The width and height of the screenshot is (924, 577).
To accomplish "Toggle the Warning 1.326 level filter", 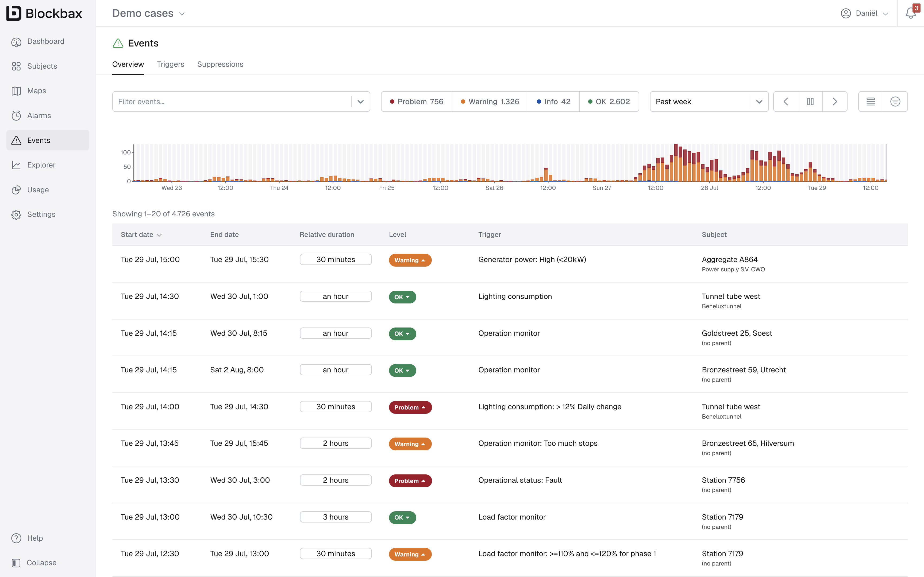I will [x=490, y=102].
